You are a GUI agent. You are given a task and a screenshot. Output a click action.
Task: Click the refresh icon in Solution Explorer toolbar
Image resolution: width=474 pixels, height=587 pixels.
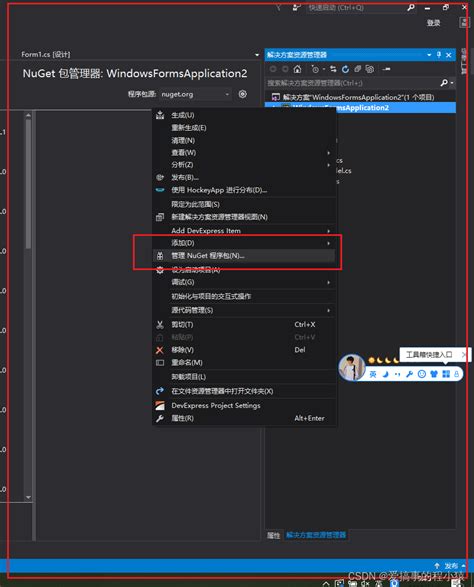[345, 69]
